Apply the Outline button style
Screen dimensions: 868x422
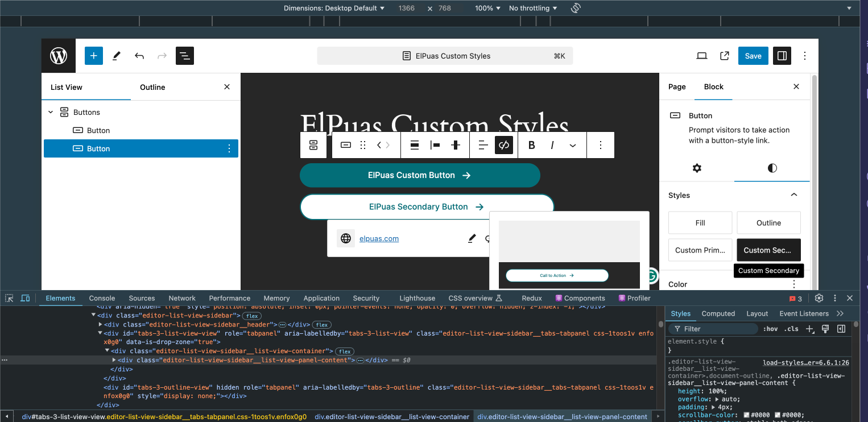pos(768,223)
